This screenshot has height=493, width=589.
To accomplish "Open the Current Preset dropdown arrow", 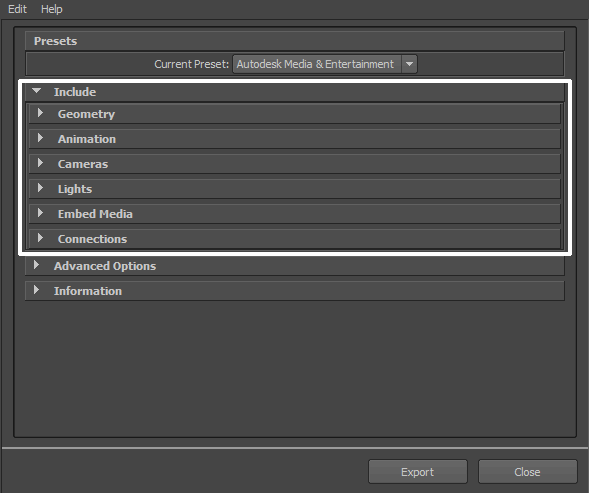I will pyautogui.click(x=409, y=64).
